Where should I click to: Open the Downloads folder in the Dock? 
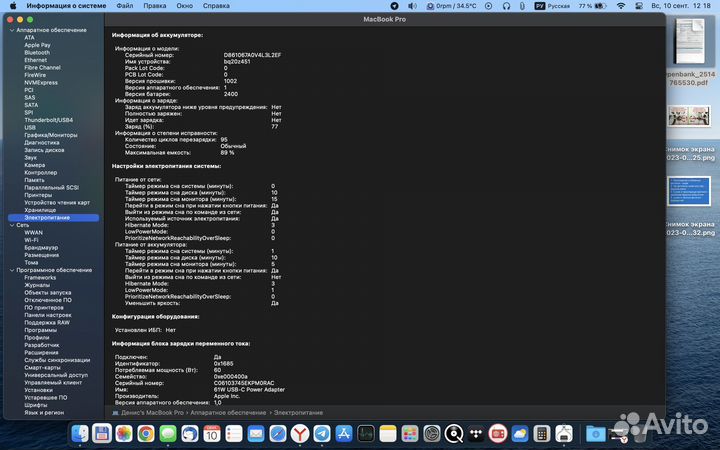tap(596, 433)
